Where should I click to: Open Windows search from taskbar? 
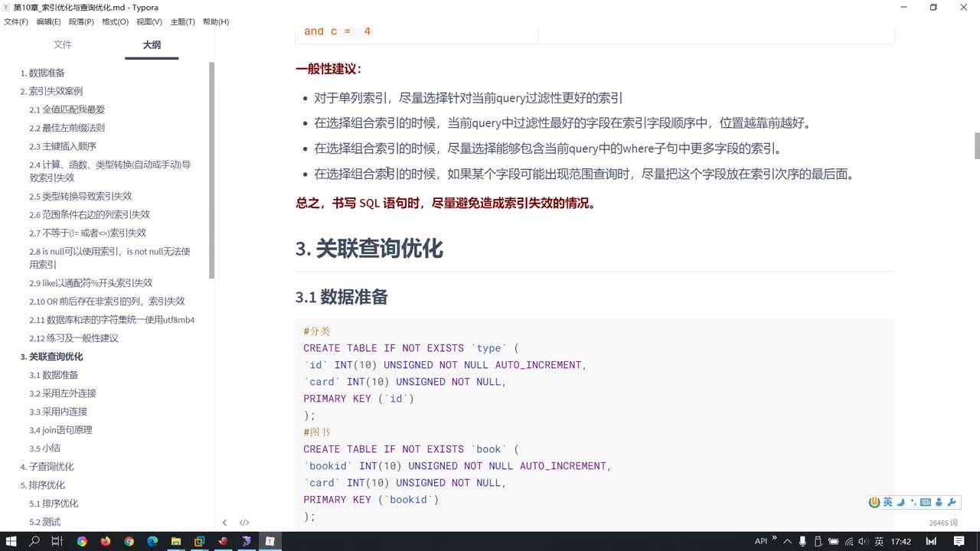point(34,541)
